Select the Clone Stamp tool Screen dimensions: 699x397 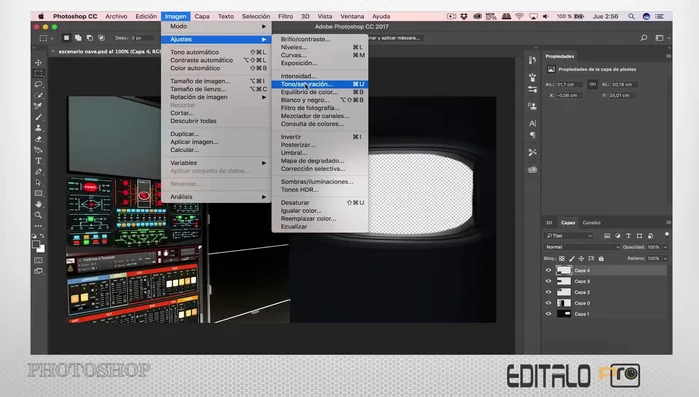click(x=38, y=128)
